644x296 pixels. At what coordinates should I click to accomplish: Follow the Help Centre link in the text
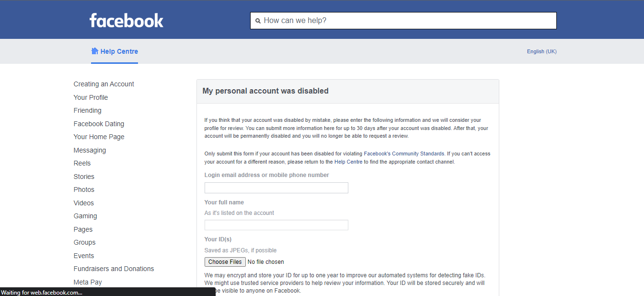(x=348, y=162)
